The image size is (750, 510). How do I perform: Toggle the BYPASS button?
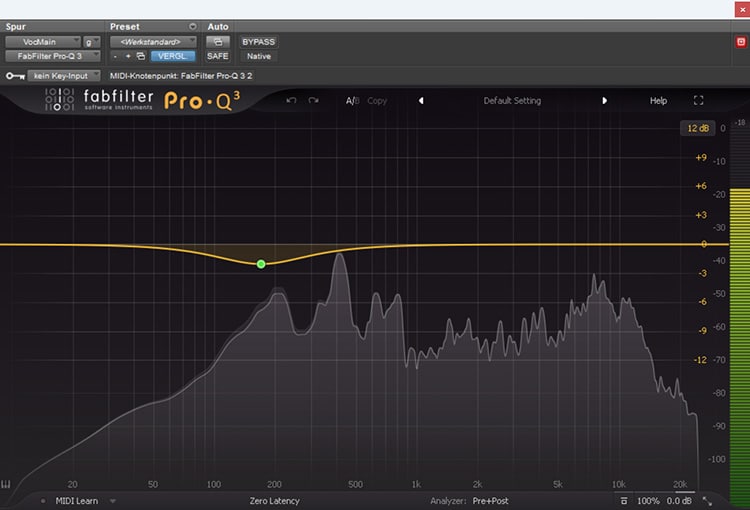(258, 42)
